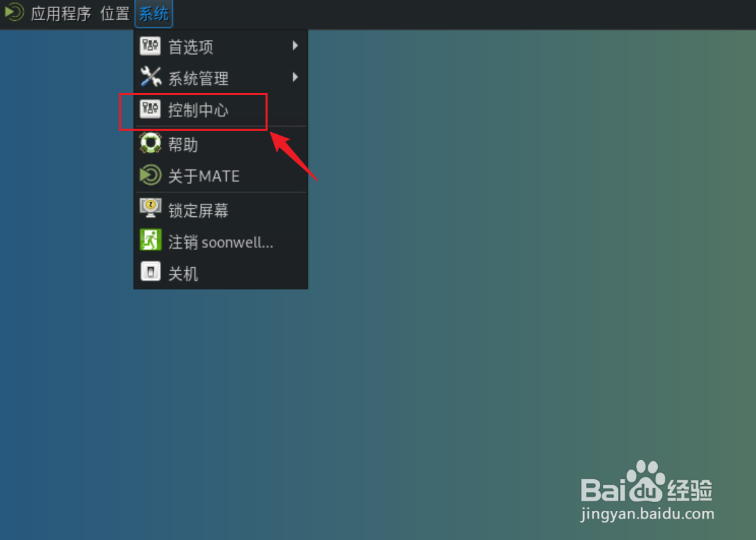The image size is (756, 540).
Task: Click the 注销 green exit icon
Action: 150,240
